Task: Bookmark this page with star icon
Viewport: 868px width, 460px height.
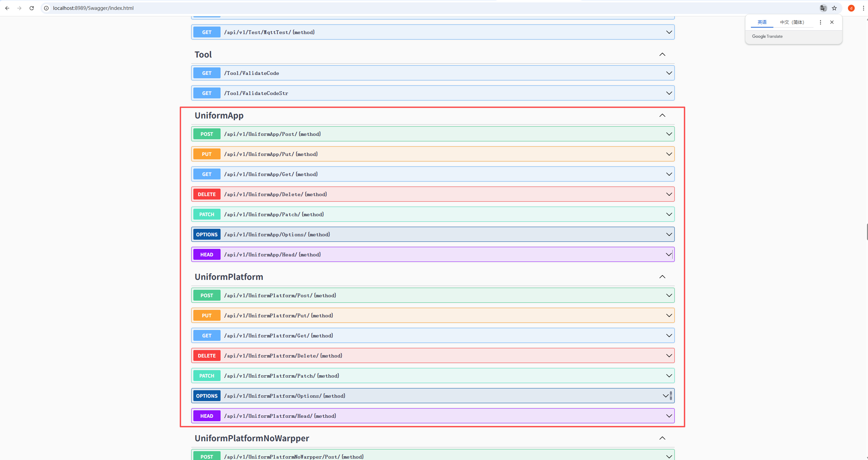Action: 834,8
